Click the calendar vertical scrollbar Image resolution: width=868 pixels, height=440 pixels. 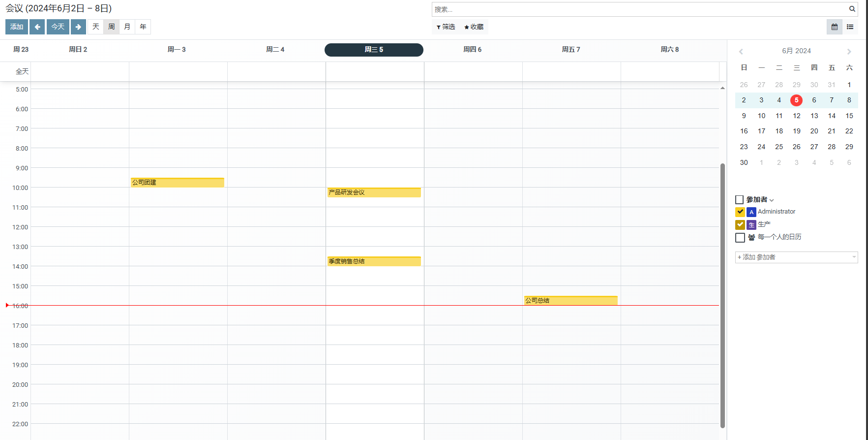pos(722,295)
